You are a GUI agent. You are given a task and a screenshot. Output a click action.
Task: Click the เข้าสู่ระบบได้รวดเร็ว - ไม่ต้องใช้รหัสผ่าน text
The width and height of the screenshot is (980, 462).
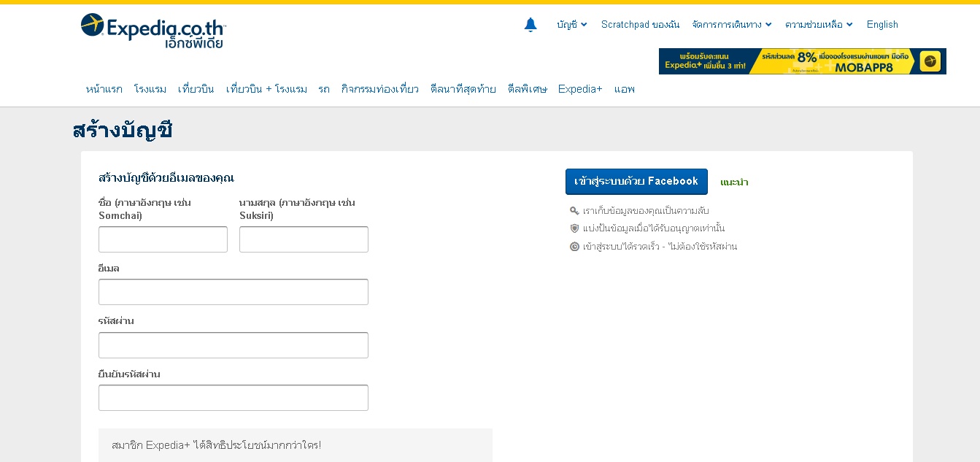coord(660,247)
